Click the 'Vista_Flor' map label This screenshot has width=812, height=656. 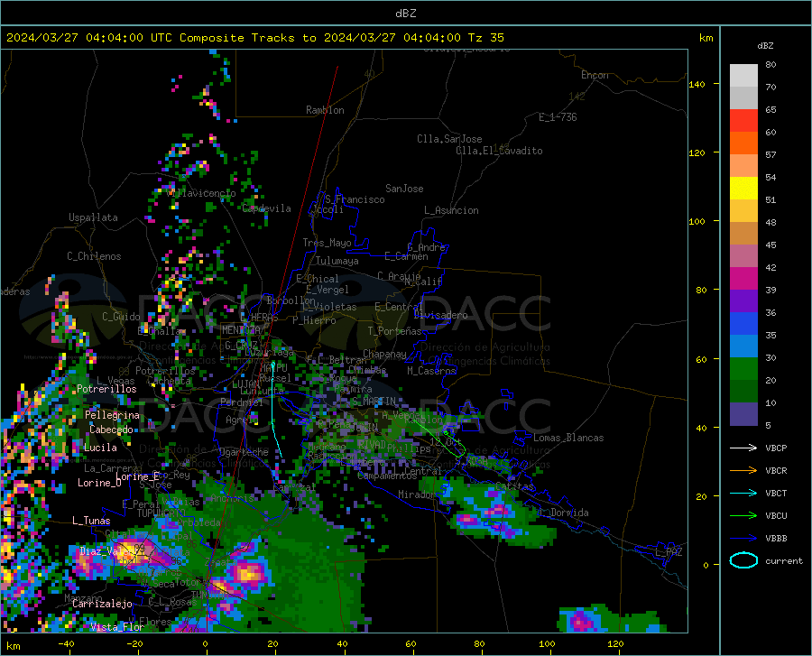coord(117,627)
